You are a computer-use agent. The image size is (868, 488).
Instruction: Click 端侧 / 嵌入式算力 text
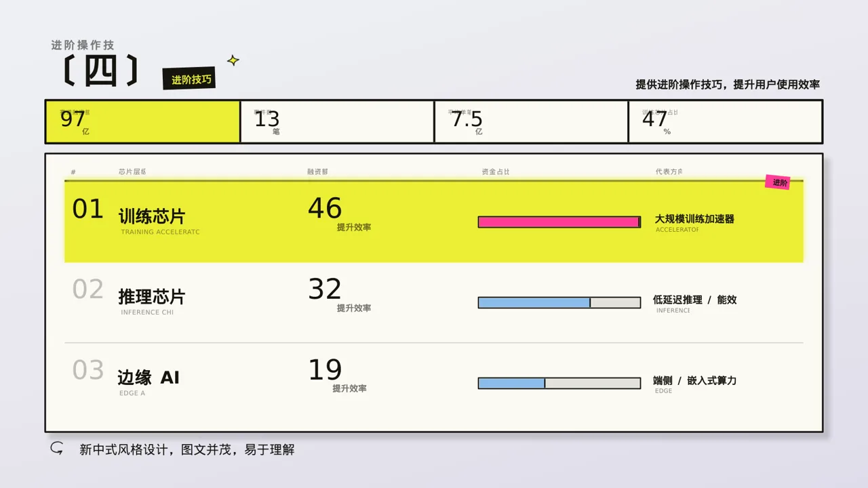click(x=695, y=380)
